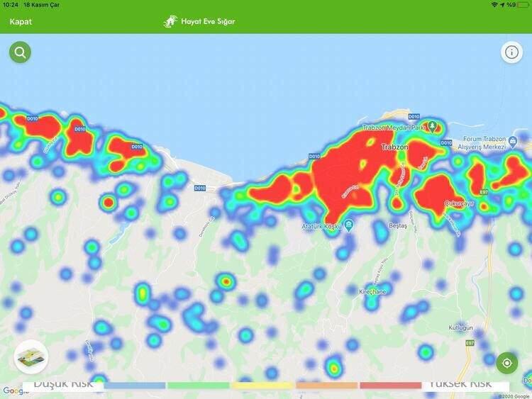Screen dimensions: 532x399
Task: Open the info circle icon
Action: (511, 52)
